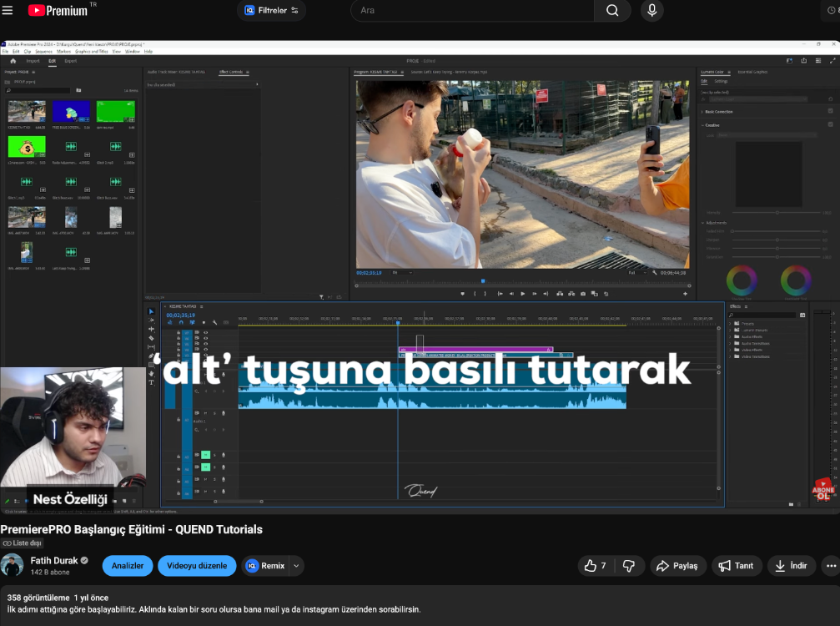Click the Go to In point button
This screenshot has width=840, height=626.
coord(500,294)
